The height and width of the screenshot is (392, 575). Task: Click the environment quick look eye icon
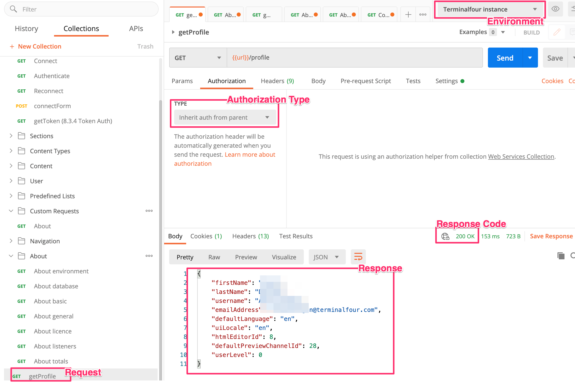click(x=555, y=9)
